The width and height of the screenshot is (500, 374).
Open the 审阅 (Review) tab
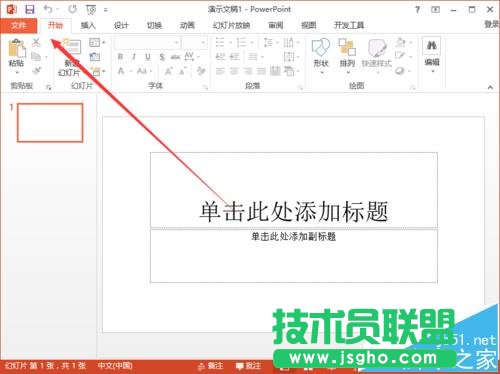pos(276,25)
